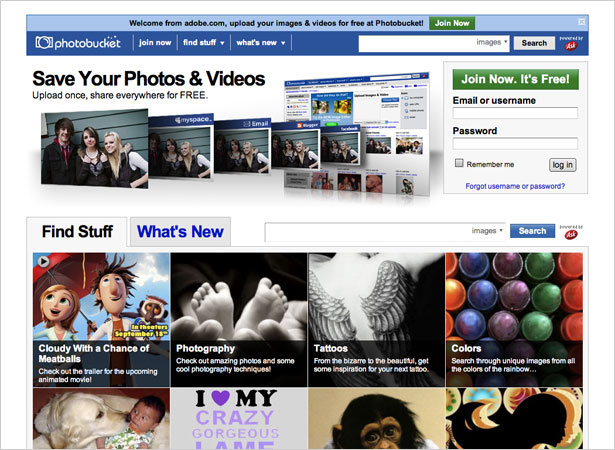The image size is (615, 450).
Task: Click join now in the navigation bar
Action: pyautogui.click(x=155, y=42)
